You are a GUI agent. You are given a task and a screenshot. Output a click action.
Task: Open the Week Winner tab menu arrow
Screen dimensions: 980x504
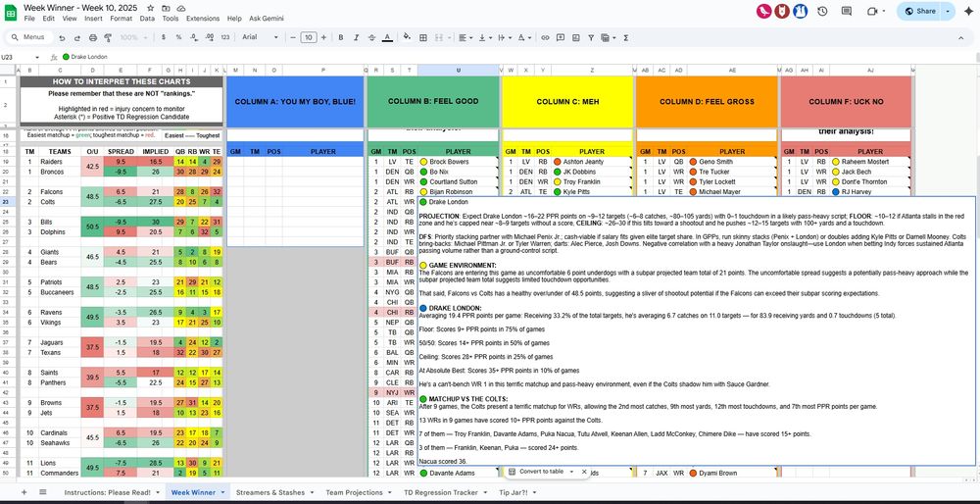click(x=222, y=492)
